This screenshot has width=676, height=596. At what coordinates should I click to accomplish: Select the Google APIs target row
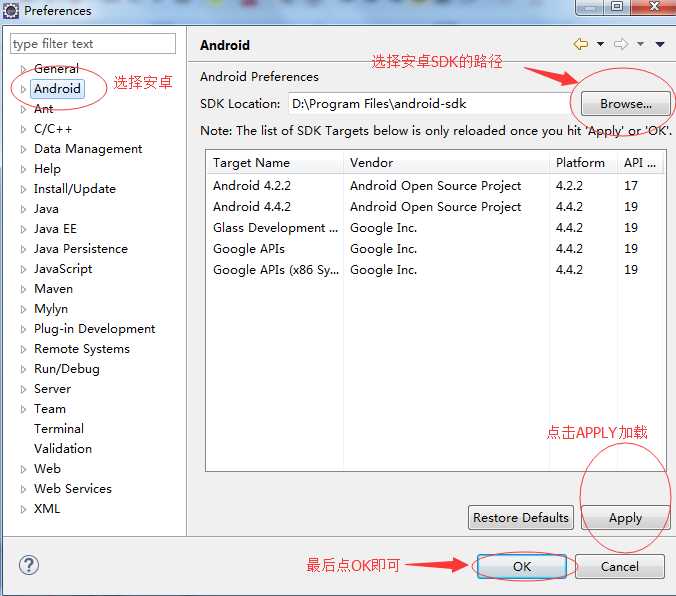tap(436, 249)
